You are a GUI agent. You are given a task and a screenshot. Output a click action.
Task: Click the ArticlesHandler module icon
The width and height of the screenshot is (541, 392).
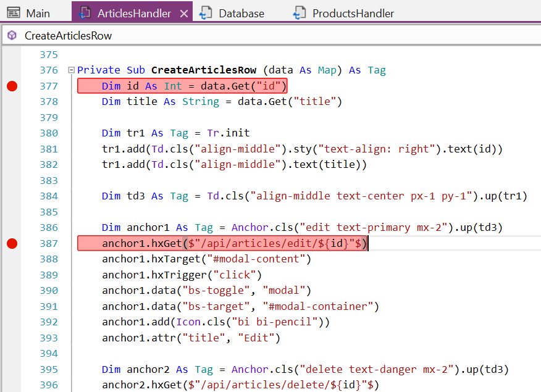pyautogui.click(x=85, y=13)
